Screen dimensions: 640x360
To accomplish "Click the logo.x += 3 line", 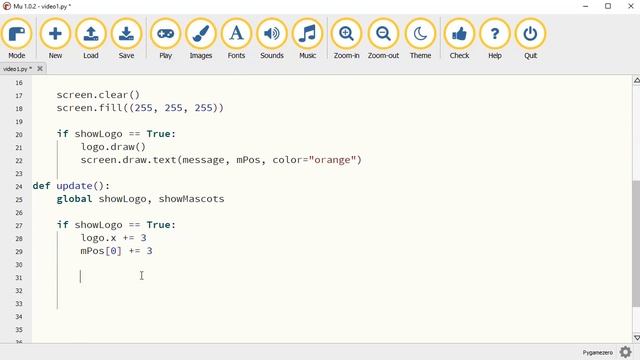I will pos(113,238).
